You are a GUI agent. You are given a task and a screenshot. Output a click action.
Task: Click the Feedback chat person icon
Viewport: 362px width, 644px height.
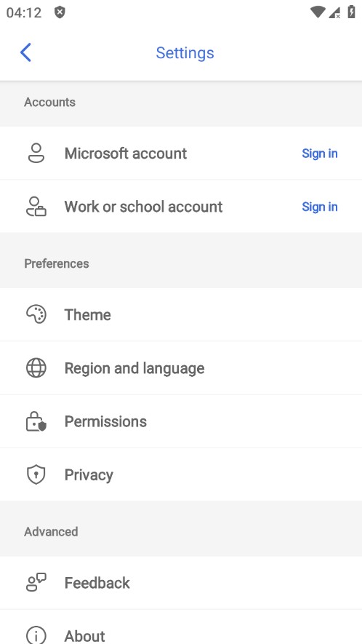36,582
